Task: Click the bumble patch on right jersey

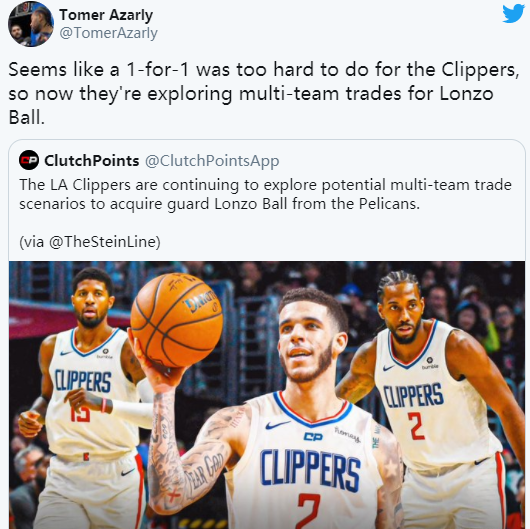Action: pyautogui.click(x=430, y=363)
